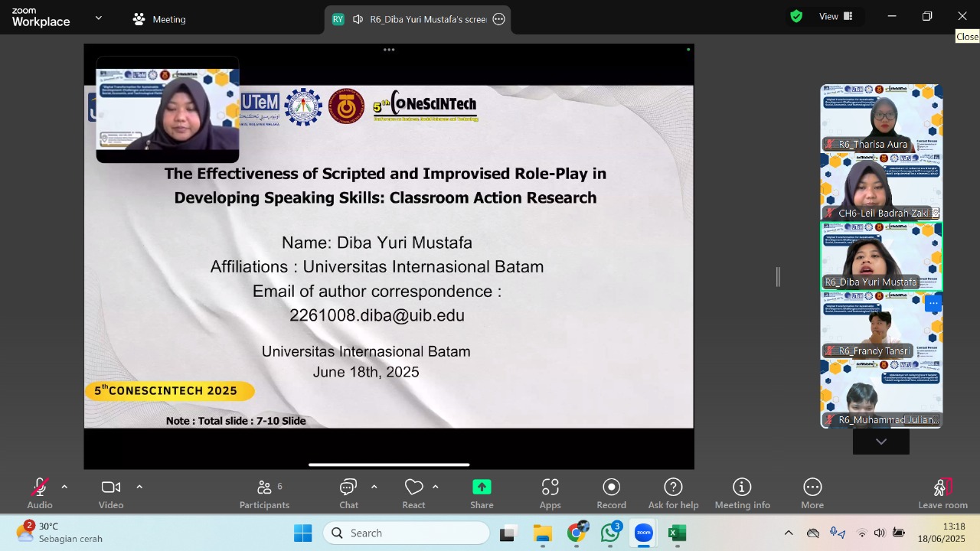Expand video options caret next to Video
The height and width of the screenshot is (551, 980).
pyautogui.click(x=139, y=487)
